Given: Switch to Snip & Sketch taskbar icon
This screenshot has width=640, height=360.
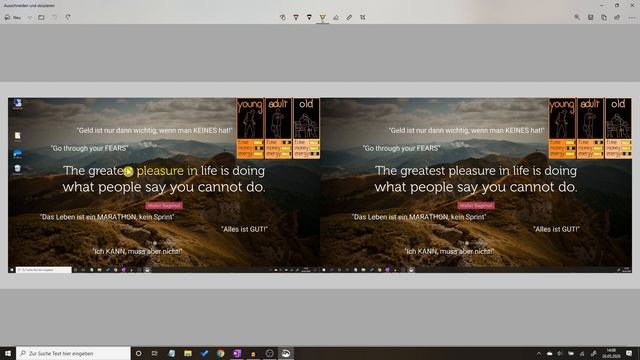Looking at the screenshot, I should (286, 353).
